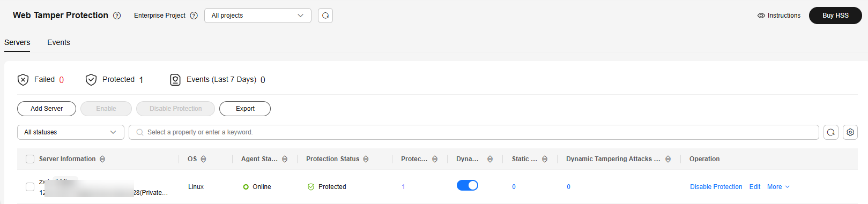Sort the Static ... column
The width and height of the screenshot is (868, 204).
tap(545, 159)
